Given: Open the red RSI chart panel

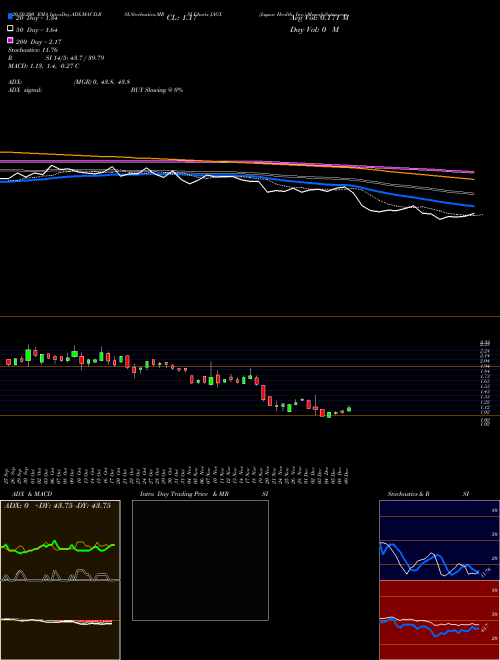Looking at the screenshot, I should [x=439, y=620].
